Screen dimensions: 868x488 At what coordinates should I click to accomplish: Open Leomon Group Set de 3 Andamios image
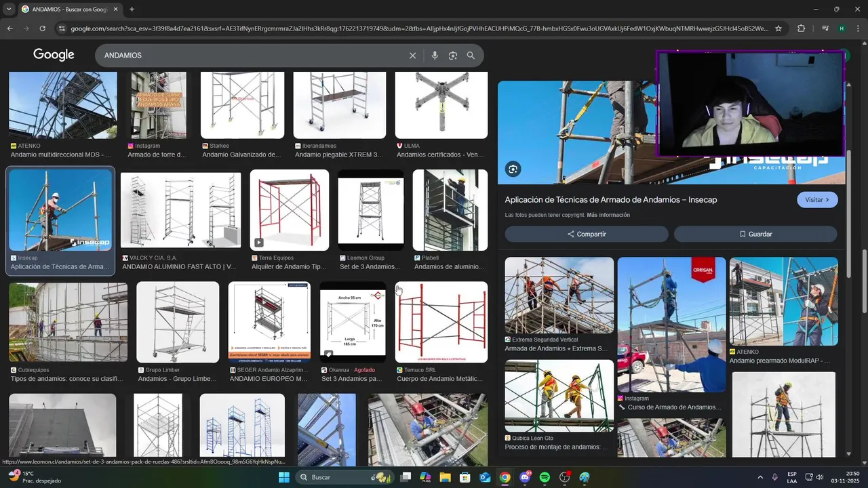point(371,210)
